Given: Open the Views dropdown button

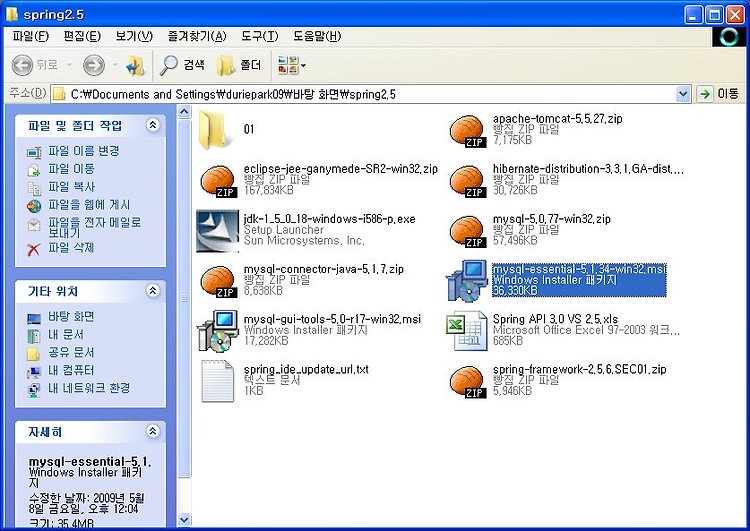Looking at the screenshot, I should (x=291, y=65).
